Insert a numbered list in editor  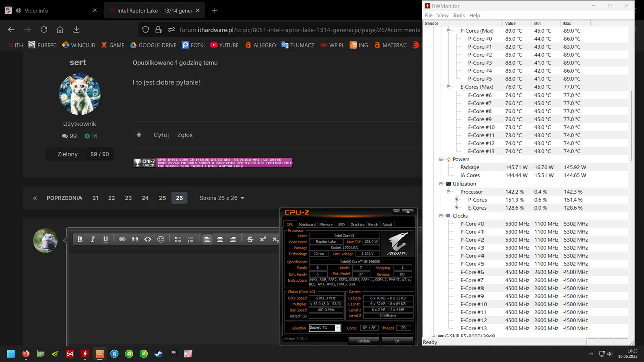pyautogui.click(x=190, y=239)
